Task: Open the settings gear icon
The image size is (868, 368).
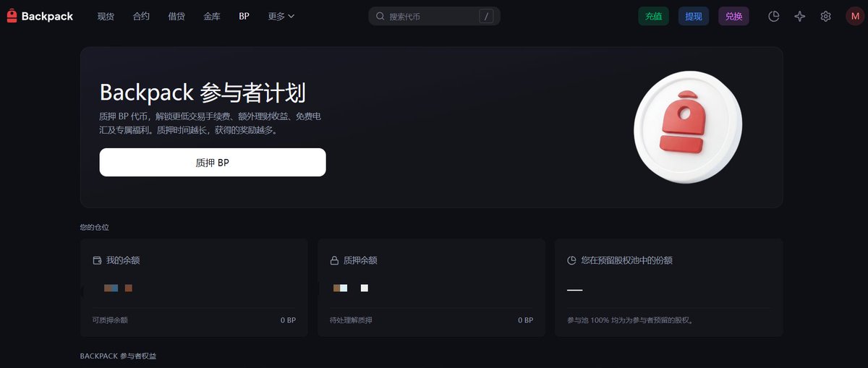Action: pyautogui.click(x=826, y=16)
